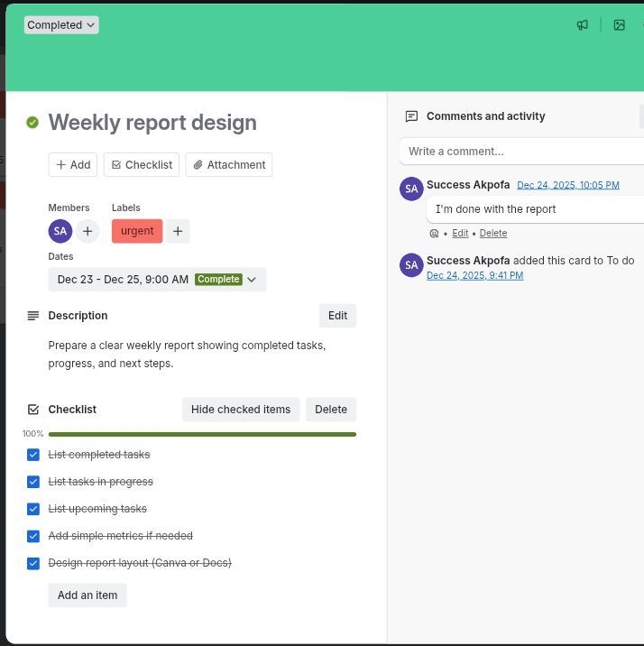Edit the 'I'm done with the report' comment
Screen dimensions: 644x646
pyautogui.click(x=460, y=233)
